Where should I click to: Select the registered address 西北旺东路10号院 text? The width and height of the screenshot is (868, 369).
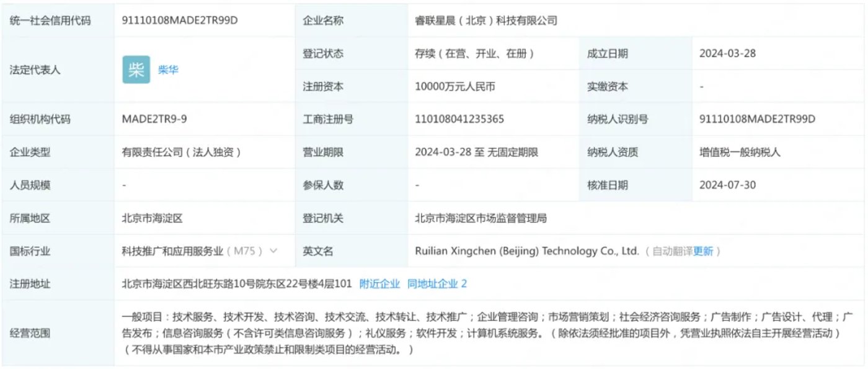pos(237,284)
